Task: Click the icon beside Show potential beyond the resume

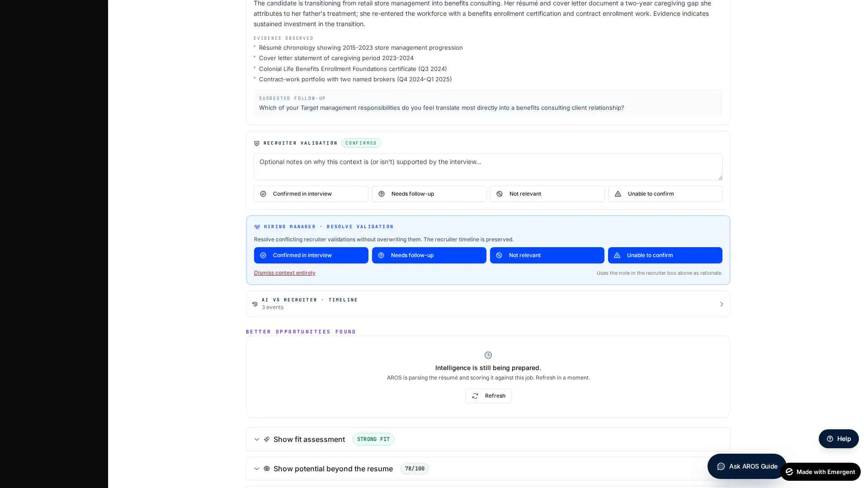Action: tap(267, 469)
